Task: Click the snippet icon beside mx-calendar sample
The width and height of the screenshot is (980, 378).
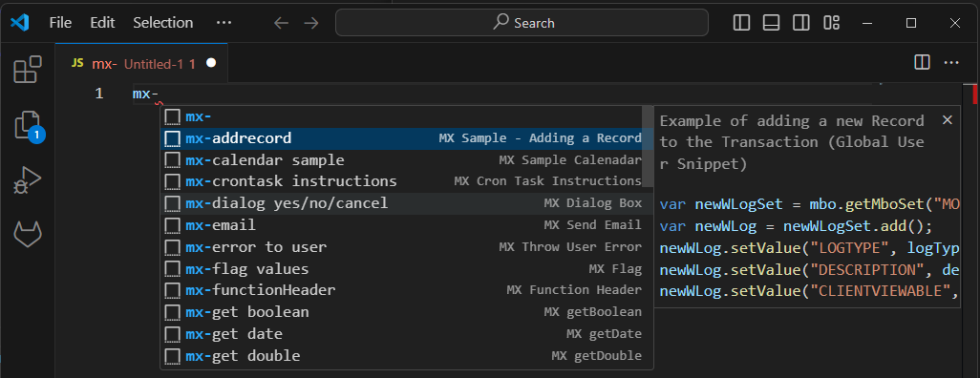Action: coord(173,160)
